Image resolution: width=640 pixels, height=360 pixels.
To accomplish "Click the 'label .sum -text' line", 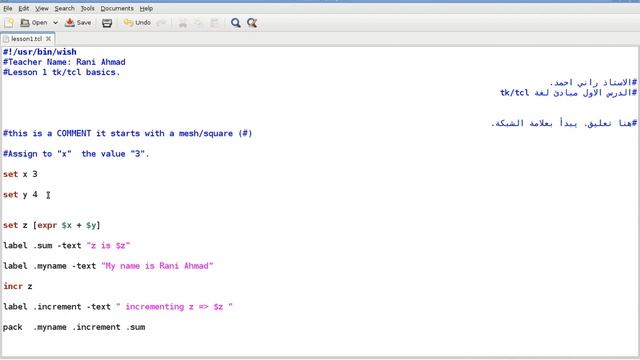I will click(67, 246).
